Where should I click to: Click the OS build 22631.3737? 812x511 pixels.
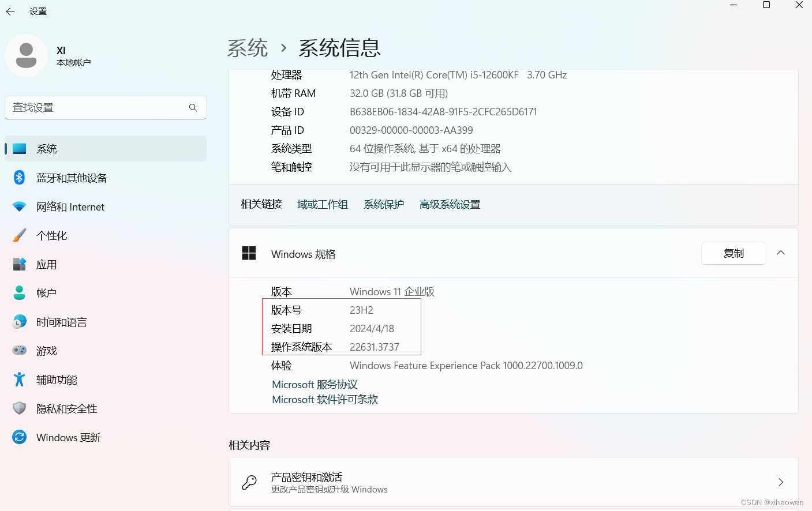(x=374, y=347)
